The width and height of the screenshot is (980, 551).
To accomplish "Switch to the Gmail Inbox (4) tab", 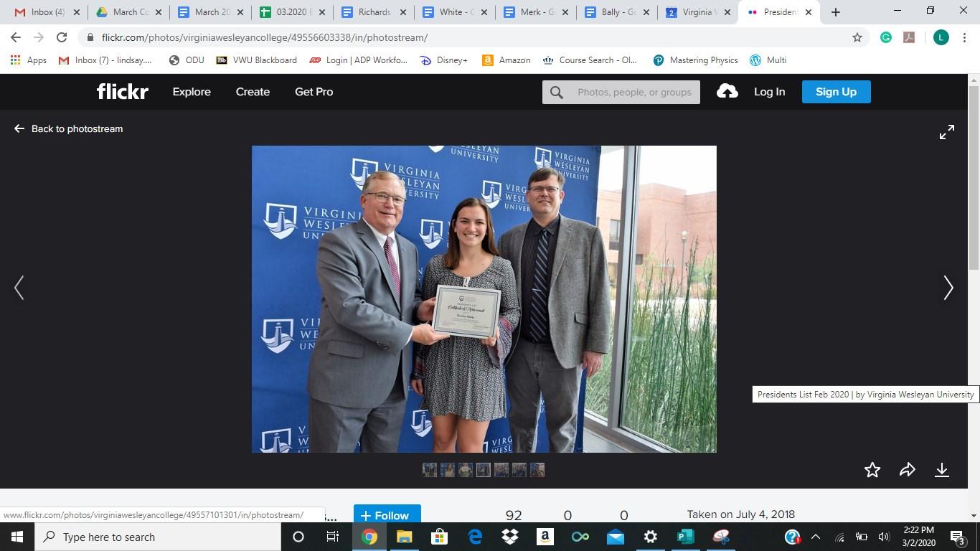I will (47, 12).
